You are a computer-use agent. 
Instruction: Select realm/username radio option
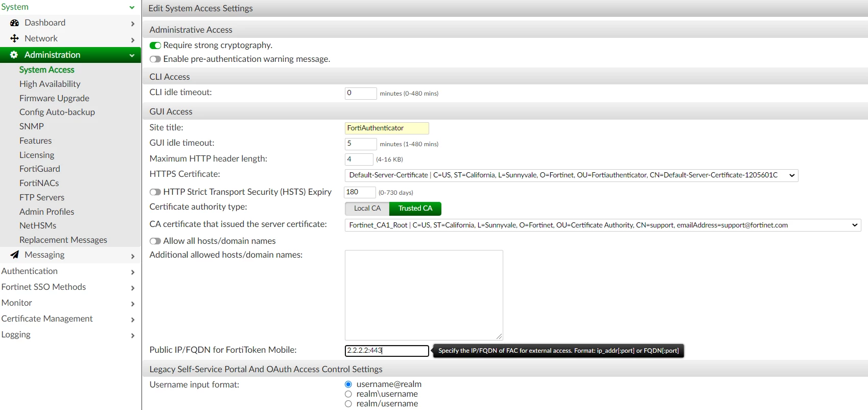coord(348,404)
